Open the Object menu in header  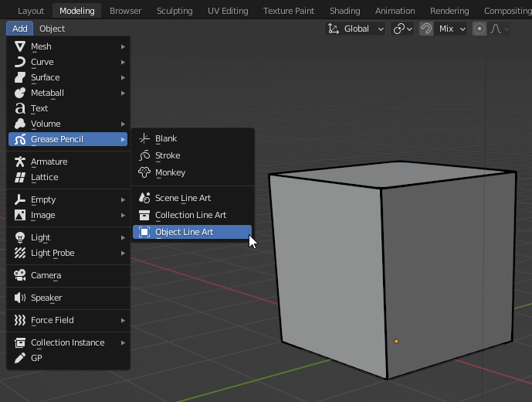tap(53, 29)
